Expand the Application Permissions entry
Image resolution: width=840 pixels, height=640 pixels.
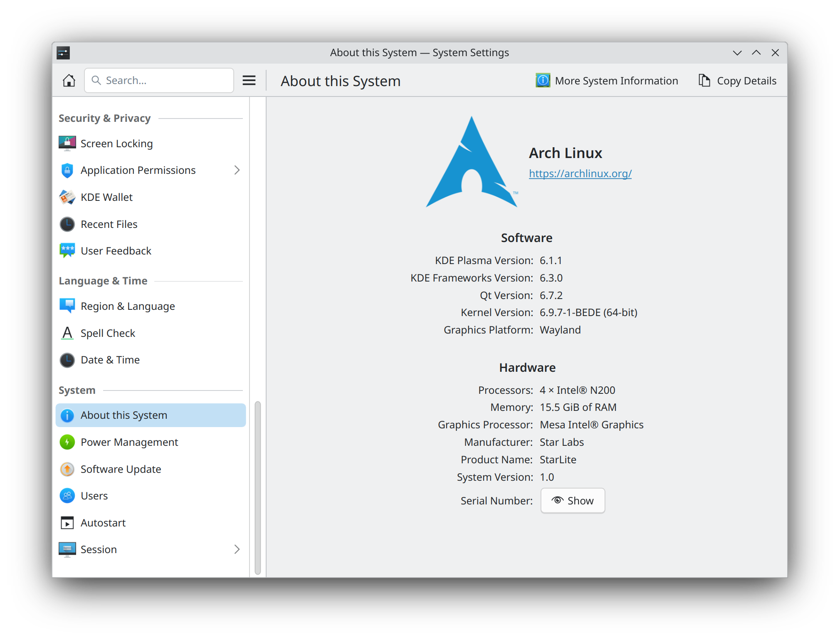click(237, 170)
